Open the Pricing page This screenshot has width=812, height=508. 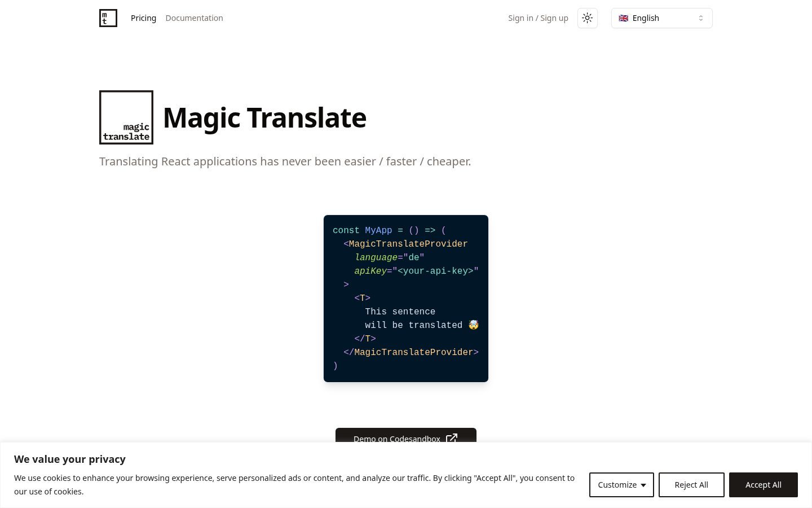(x=143, y=18)
